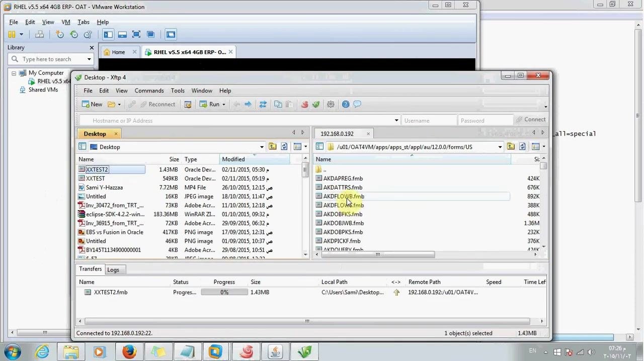The width and height of the screenshot is (644, 361).
Task: Open the Commands menu in Xftp
Action: pos(149,91)
